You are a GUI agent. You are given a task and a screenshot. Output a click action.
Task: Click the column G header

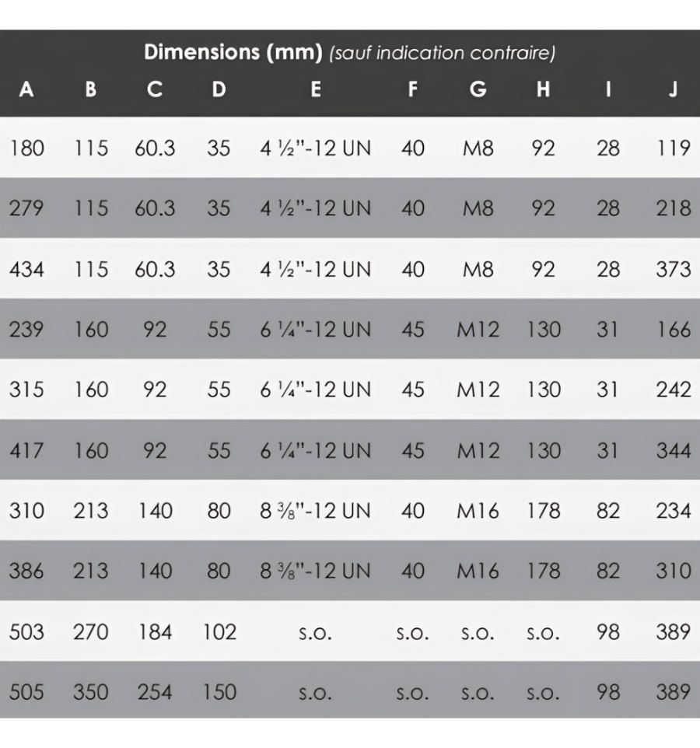point(478,89)
